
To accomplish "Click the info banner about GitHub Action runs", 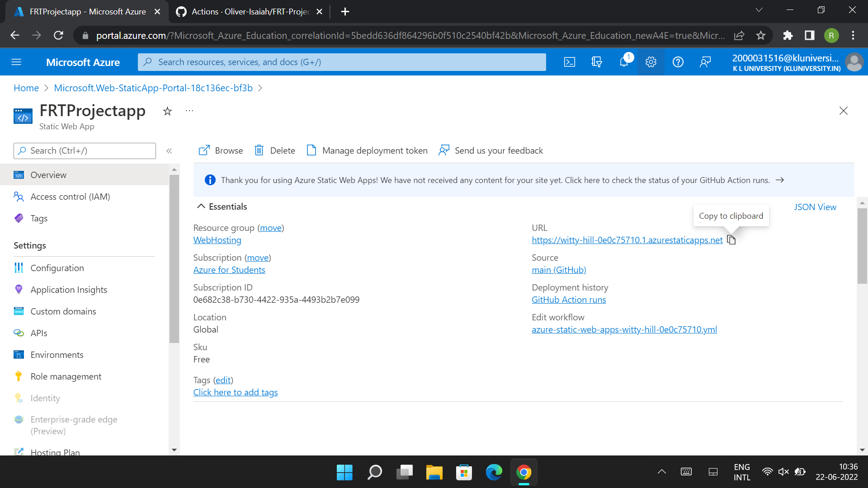I will pyautogui.click(x=524, y=180).
